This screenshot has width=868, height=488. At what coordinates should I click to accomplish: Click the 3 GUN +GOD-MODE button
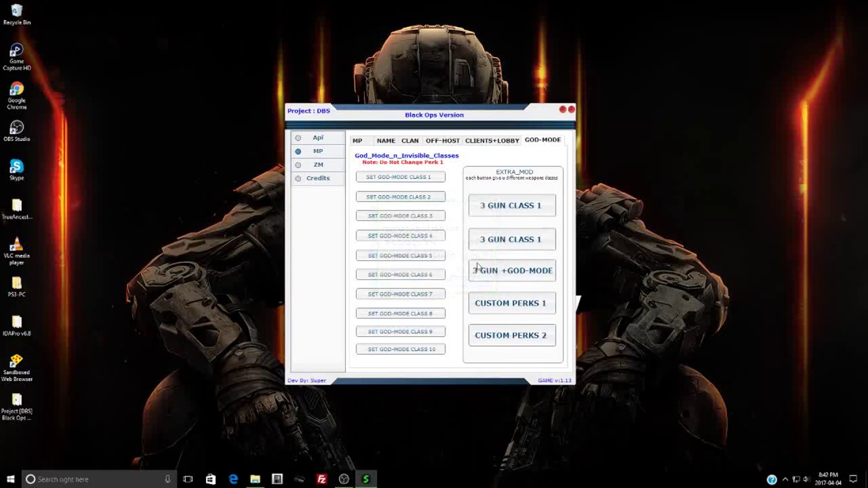(512, 270)
